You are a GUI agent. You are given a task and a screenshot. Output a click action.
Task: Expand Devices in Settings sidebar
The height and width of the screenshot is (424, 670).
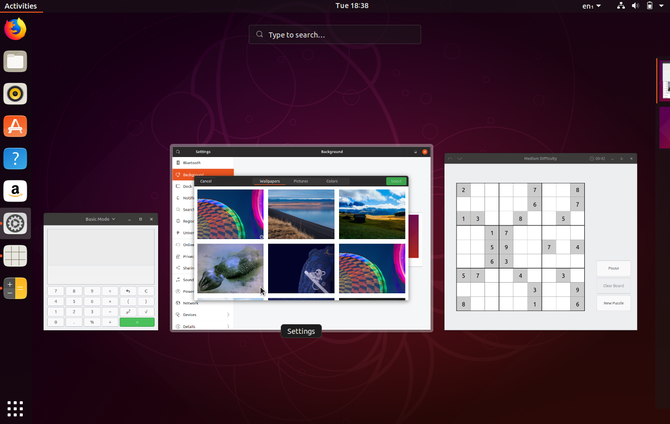tap(203, 315)
